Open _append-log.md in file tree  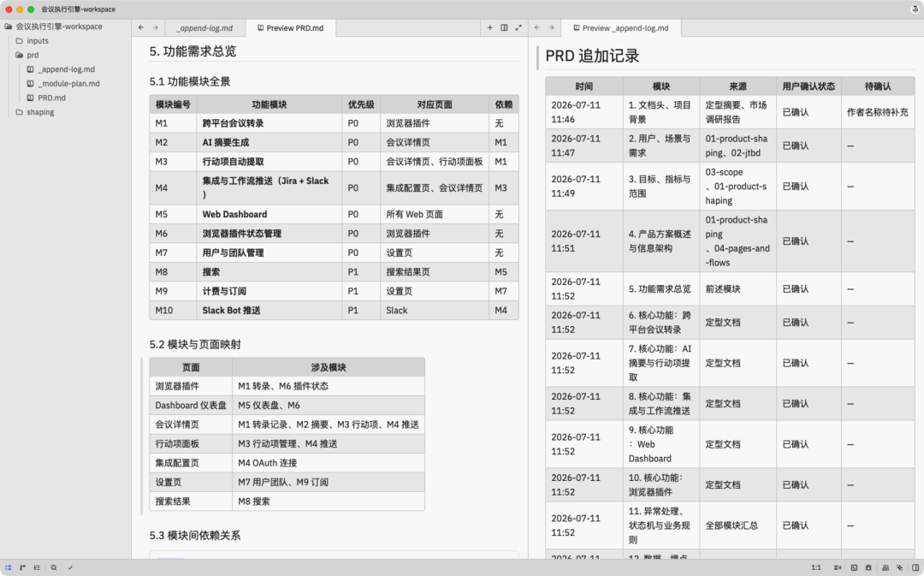66,69
